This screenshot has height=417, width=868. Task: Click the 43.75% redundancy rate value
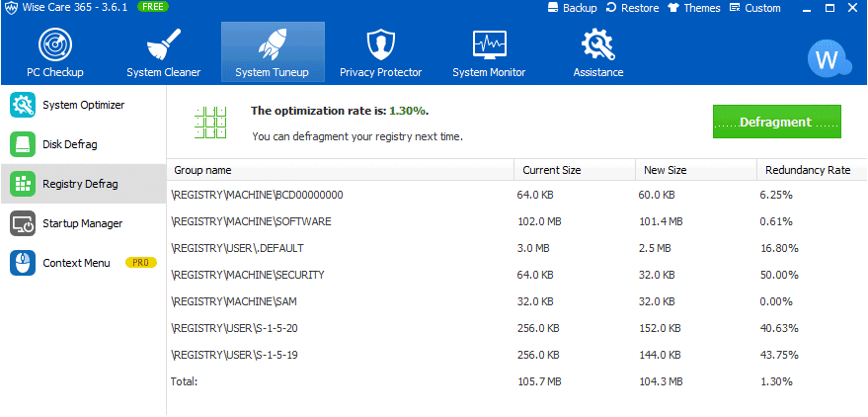779,355
